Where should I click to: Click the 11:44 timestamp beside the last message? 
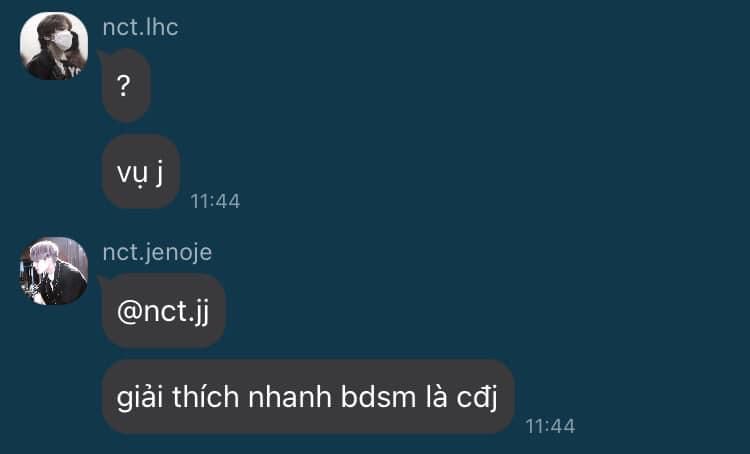550,426
